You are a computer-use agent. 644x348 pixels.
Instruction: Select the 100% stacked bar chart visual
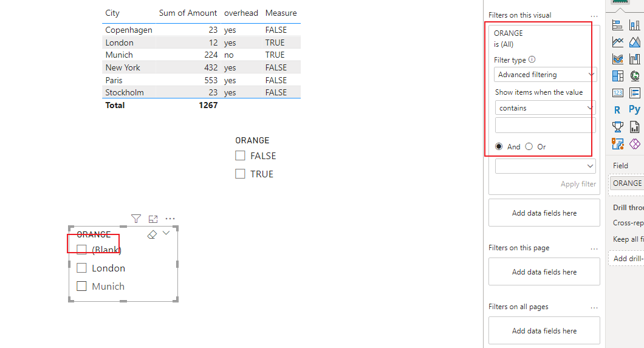[x=617, y=25]
